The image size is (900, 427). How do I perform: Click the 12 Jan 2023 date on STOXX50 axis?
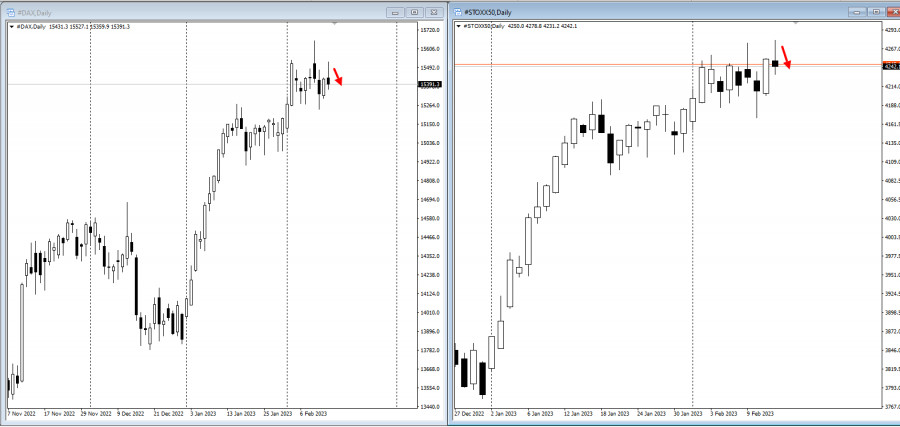(580, 413)
